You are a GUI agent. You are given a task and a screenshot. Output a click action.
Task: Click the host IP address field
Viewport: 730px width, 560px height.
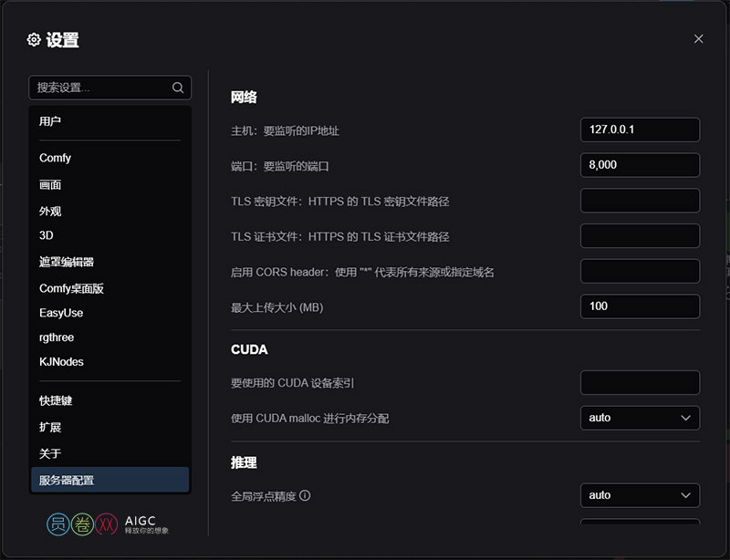pyautogui.click(x=640, y=130)
